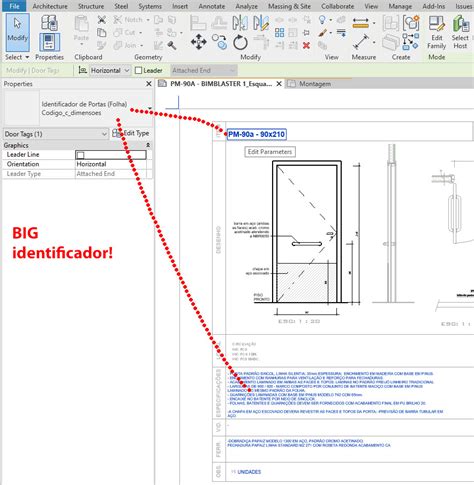
Task: Open the Horizontal orientation dropdown
Action: click(x=110, y=70)
